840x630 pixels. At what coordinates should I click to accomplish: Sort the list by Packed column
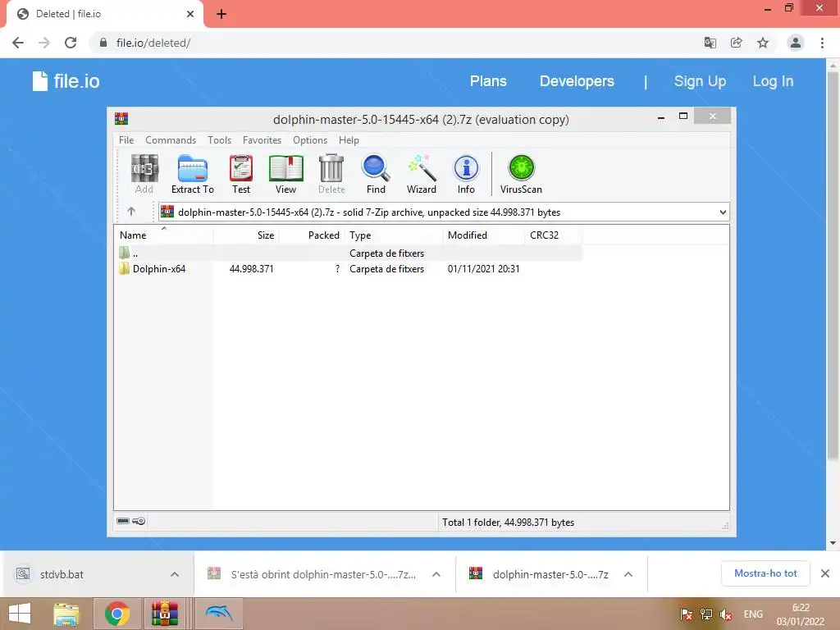pyautogui.click(x=311, y=235)
